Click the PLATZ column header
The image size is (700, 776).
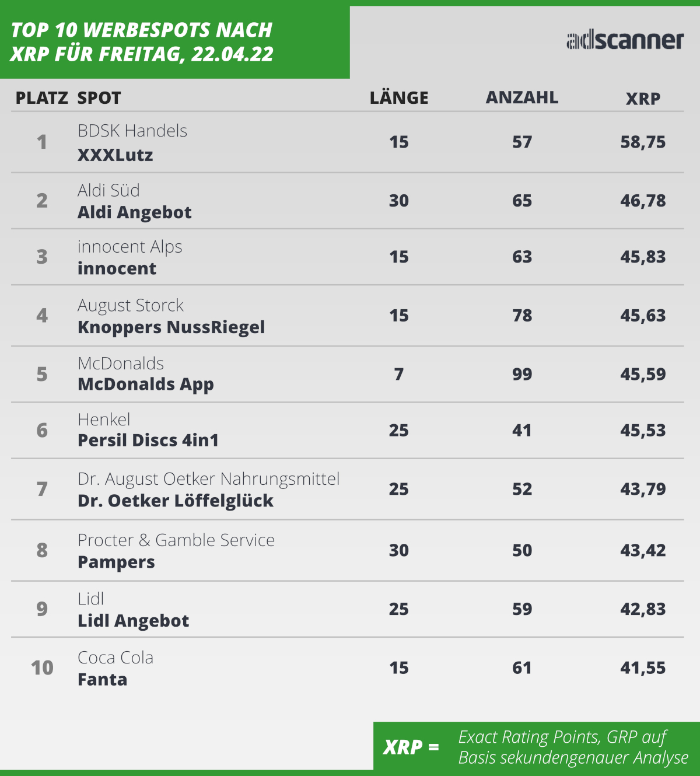click(x=42, y=98)
